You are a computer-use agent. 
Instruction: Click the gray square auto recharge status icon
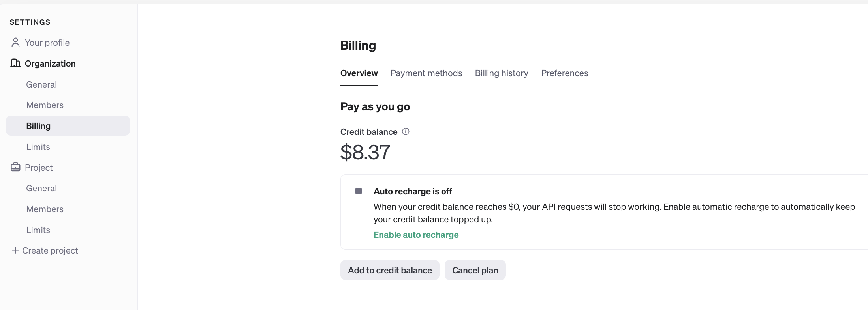359,191
